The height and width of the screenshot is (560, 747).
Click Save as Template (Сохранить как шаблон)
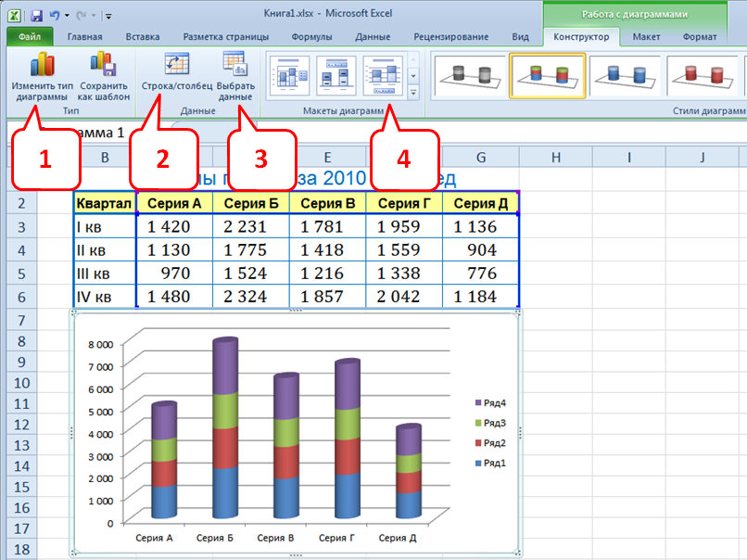(103, 65)
